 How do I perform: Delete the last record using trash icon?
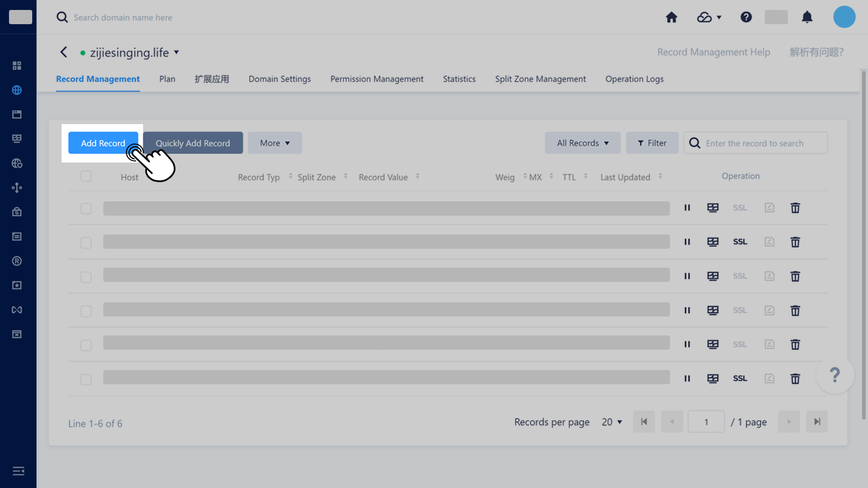click(795, 379)
